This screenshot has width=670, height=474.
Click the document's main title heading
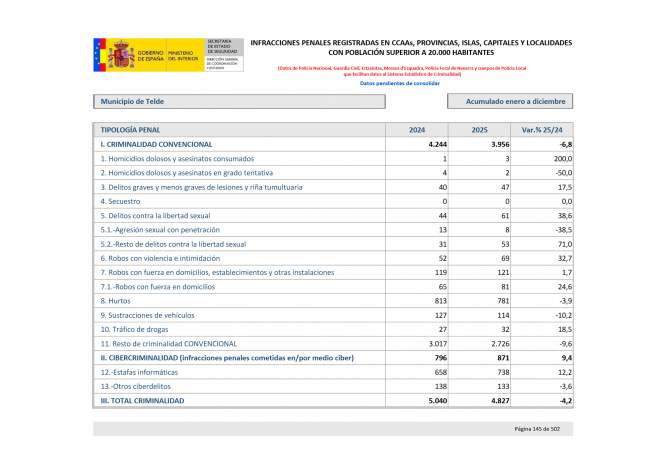point(411,47)
